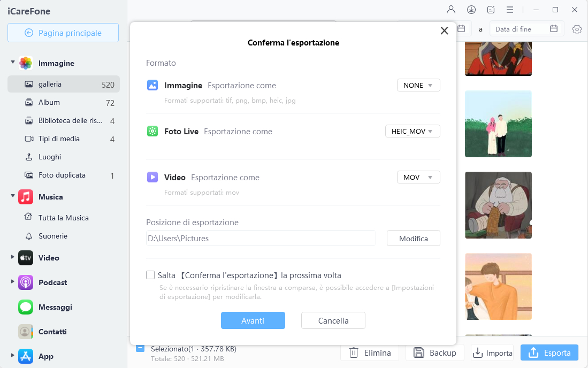The height and width of the screenshot is (368, 588).
Task: Open the Immagine format dropdown showing NONE
Action: pyautogui.click(x=418, y=86)
